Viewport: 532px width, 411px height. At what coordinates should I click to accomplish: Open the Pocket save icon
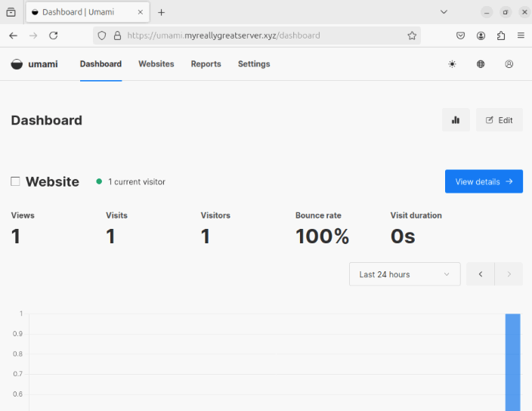click(x=460, y=36)
